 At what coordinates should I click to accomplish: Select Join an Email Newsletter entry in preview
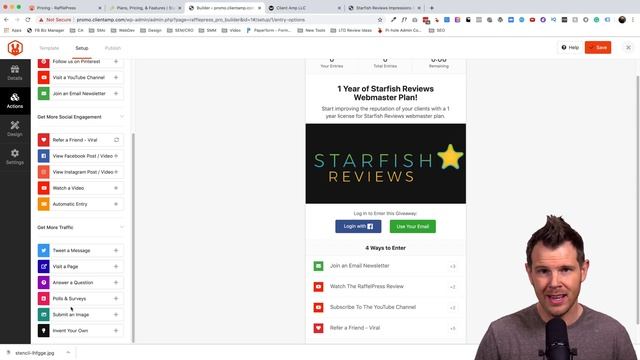pos(385,266)
